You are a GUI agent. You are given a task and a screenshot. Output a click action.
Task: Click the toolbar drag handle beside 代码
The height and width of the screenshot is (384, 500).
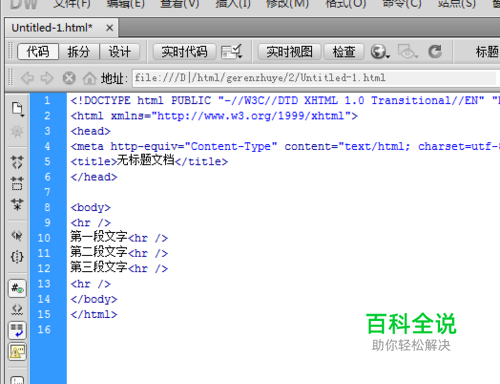[x=11, y=52]
